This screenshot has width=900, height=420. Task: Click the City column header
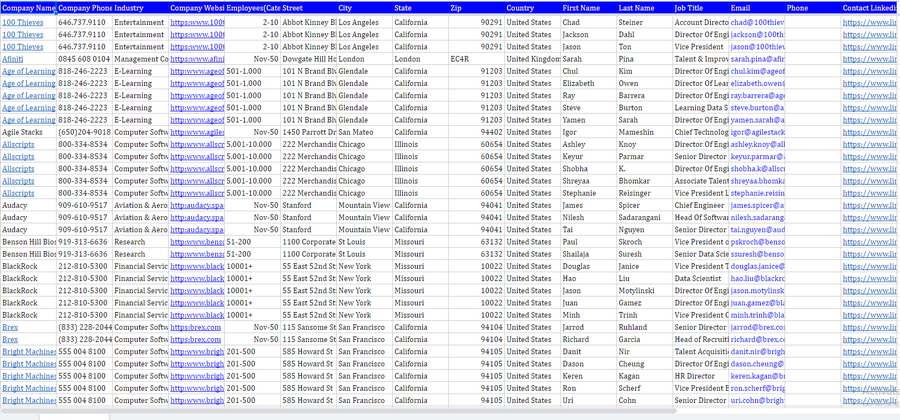coord(365,8)
